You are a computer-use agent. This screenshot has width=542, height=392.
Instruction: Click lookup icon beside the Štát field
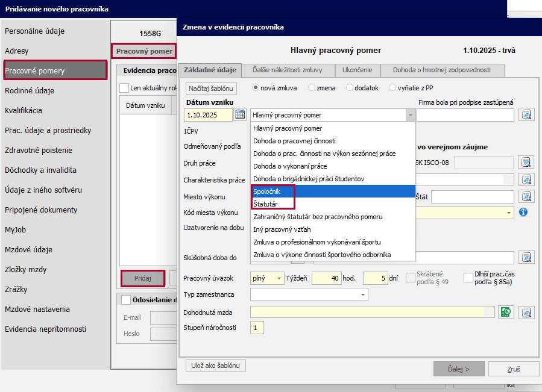527,197
